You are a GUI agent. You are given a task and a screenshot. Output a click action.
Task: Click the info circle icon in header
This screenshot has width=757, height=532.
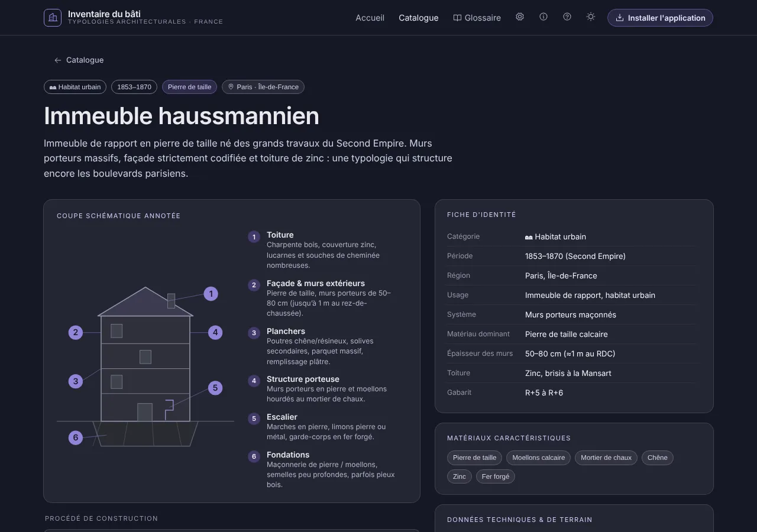pyautogui.click(x=544, y=17)
